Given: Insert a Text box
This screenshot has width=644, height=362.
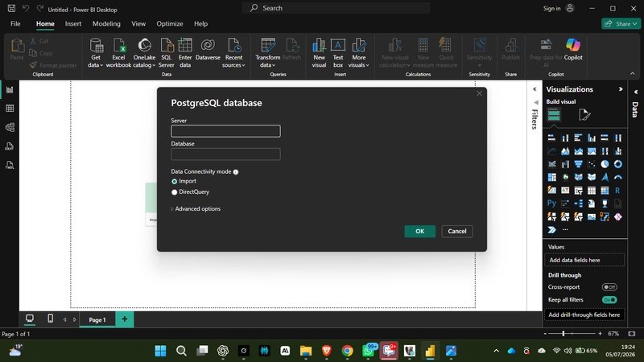Looking at the screenshot, I should click(338, 52).
